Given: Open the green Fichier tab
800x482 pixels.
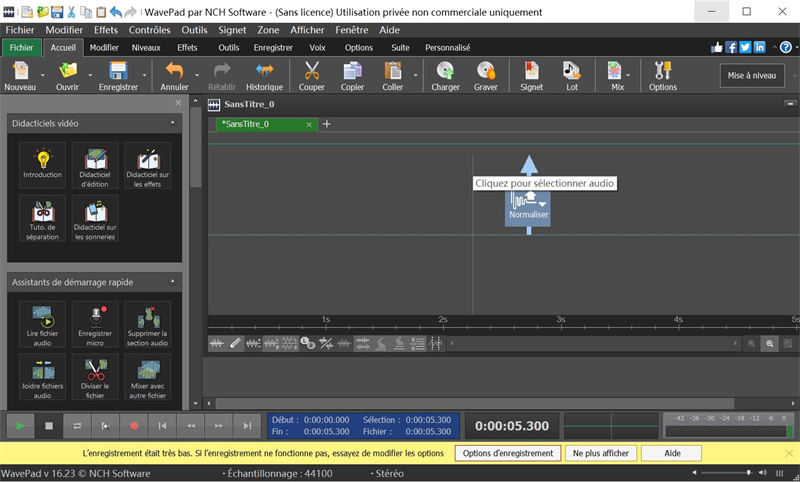Looking at the screenshot, I should pos(21,48).
